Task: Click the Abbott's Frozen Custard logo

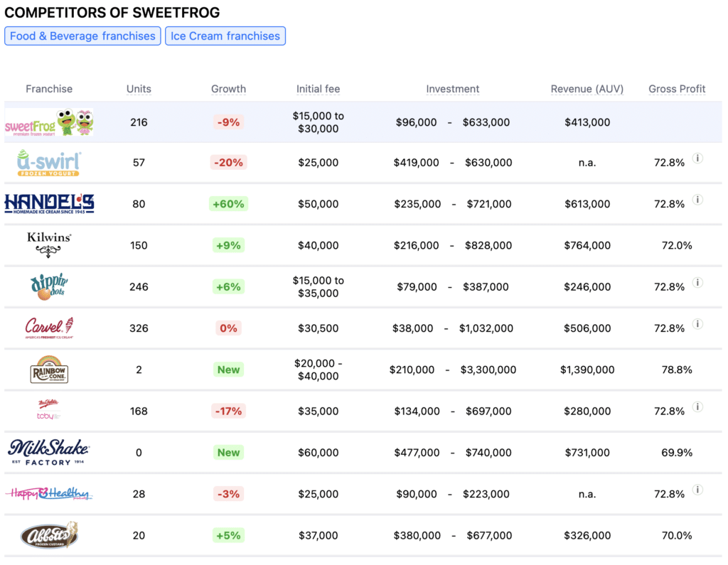Action: (49, 535)
